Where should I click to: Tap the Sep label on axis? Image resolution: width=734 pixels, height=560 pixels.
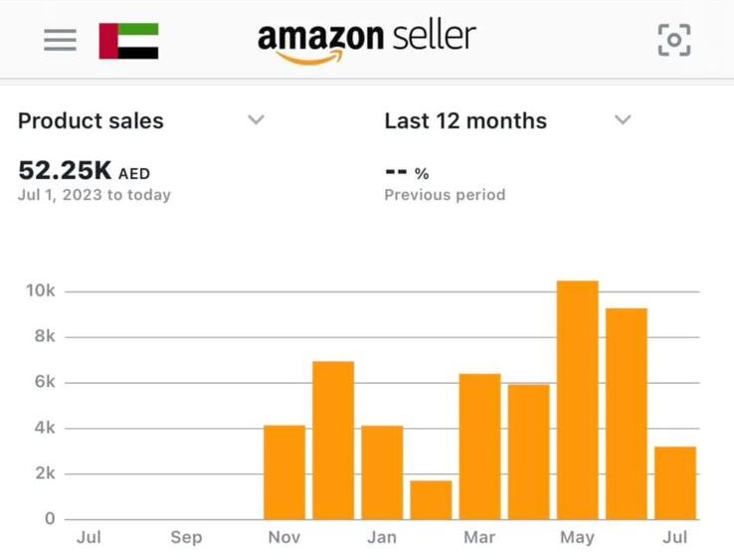[x=186, y=537]
